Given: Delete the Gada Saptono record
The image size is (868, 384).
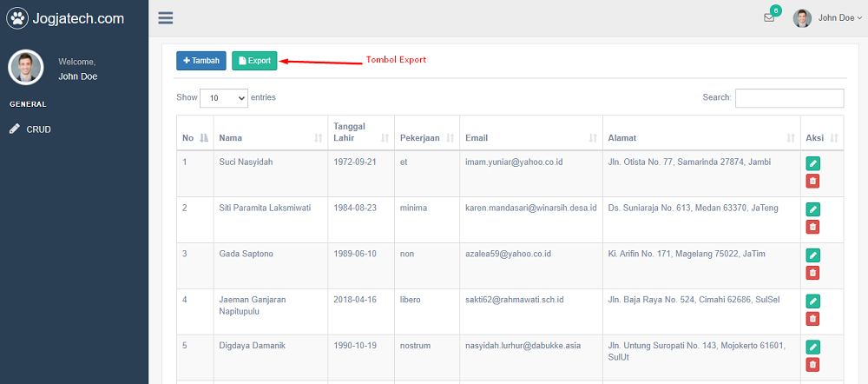Looking at the screenshot, I should pyautogui.click(x=812, y=273).
